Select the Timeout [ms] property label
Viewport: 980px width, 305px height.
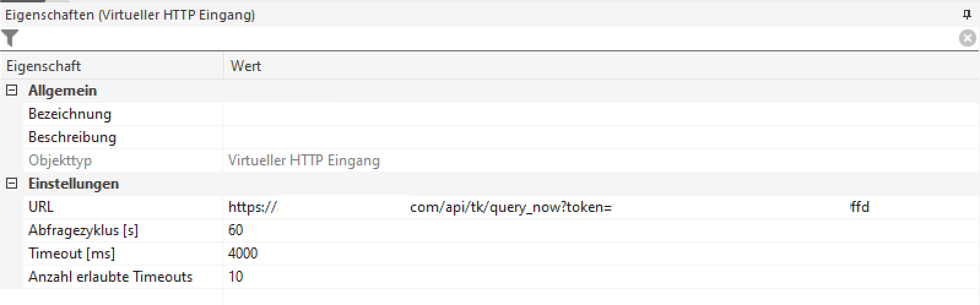(x=72, y=254)
